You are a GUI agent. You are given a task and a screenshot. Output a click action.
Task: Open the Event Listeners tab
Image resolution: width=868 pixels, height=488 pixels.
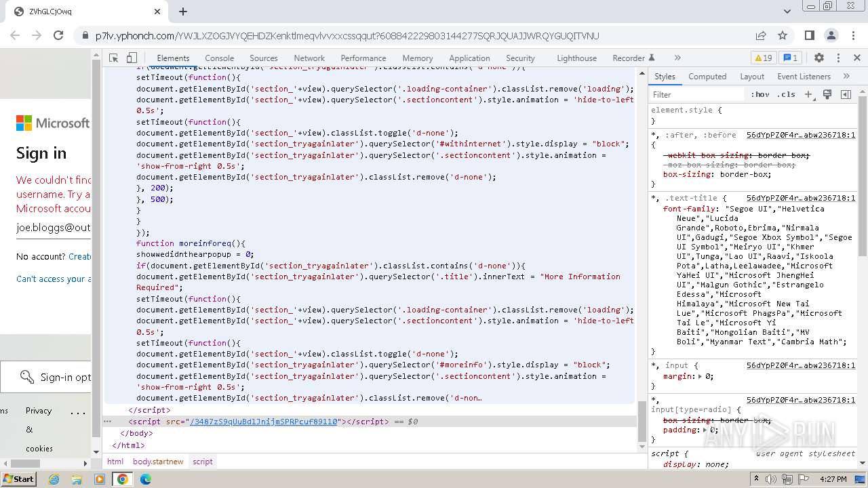pyautogui.click(x=804, y=77)
